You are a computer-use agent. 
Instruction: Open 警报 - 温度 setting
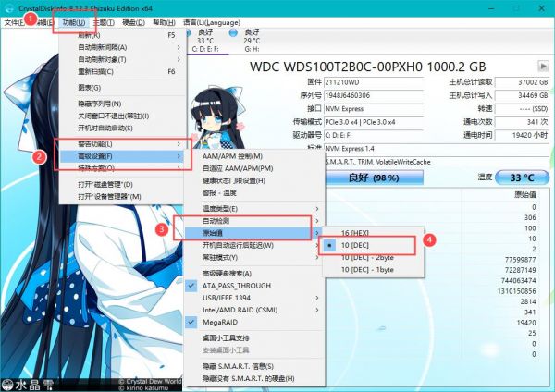(254, 192)
